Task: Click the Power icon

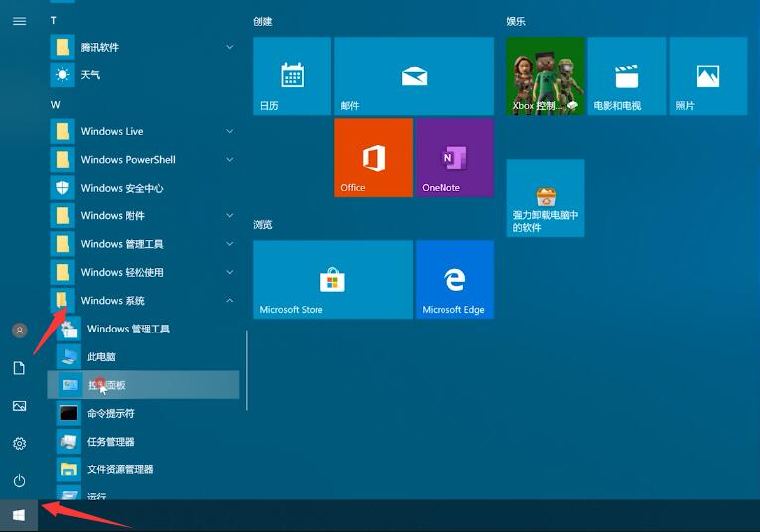Action: click(x=20, y=481)
